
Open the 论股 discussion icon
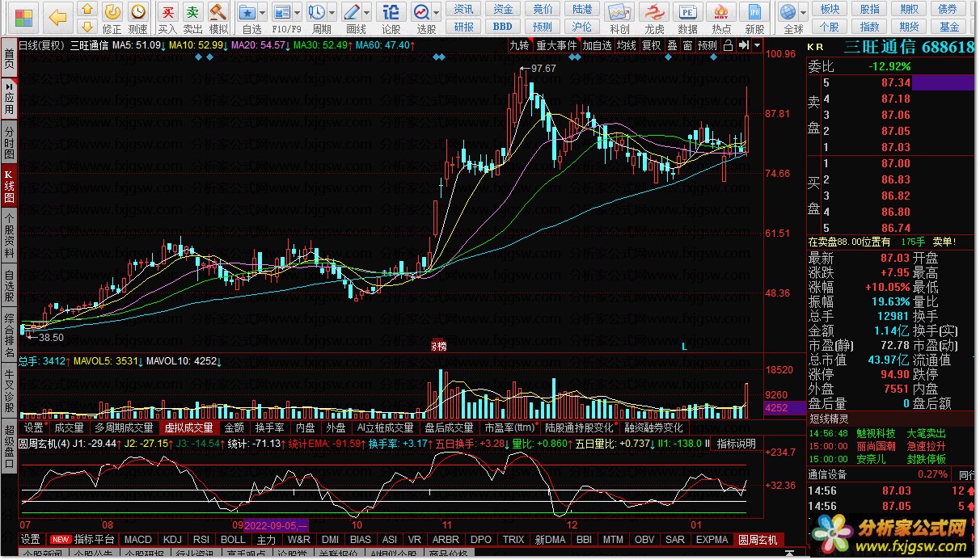click(x=391, y=17)
